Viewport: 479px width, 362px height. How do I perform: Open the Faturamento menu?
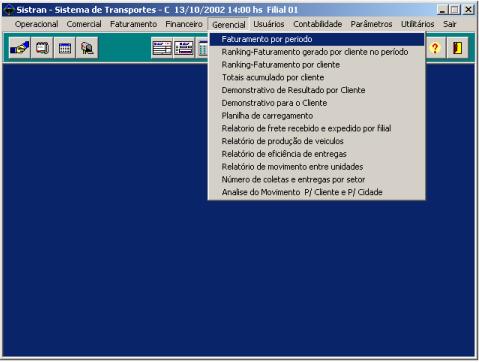point(133,24)
